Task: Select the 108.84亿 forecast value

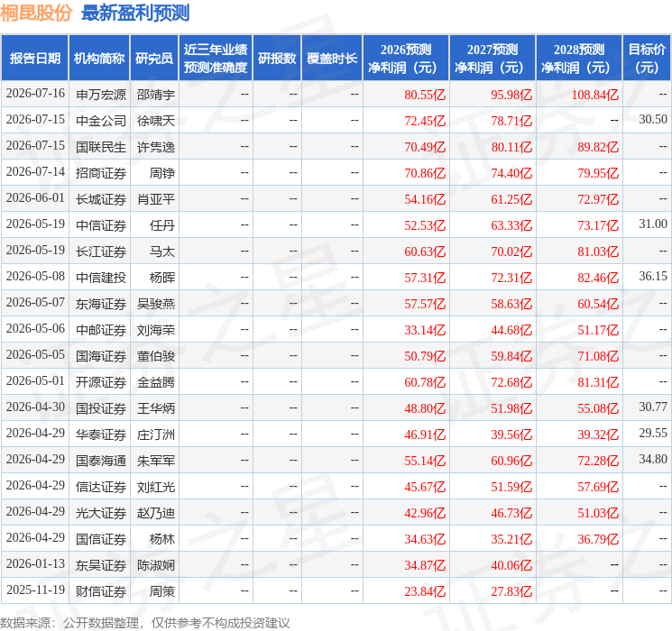Action: click(595, 95)
